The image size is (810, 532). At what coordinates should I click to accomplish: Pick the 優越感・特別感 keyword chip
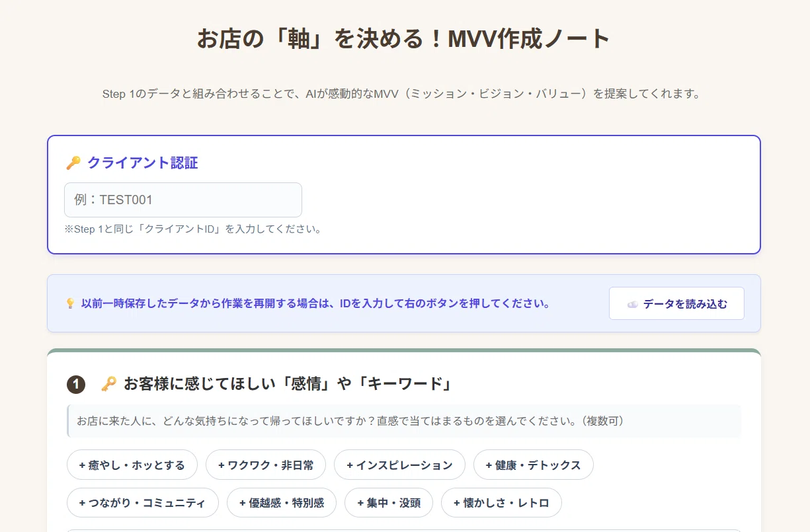pyautogui.click(x=282, y=502)
